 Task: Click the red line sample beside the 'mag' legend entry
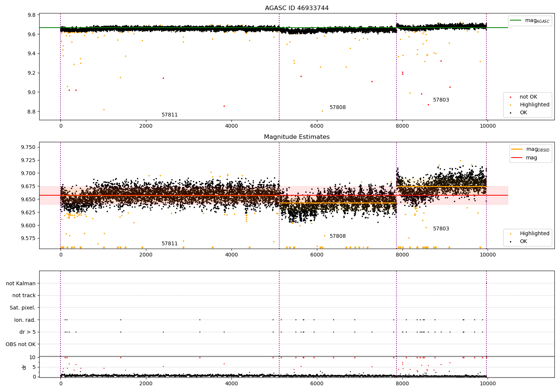point(517,158)
